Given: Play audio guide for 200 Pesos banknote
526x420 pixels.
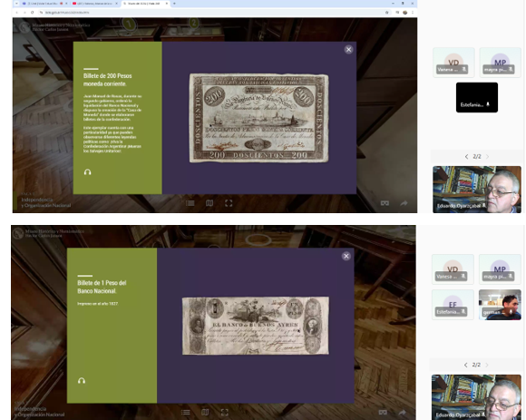Looking at the screenshot, I should (88, 172).
